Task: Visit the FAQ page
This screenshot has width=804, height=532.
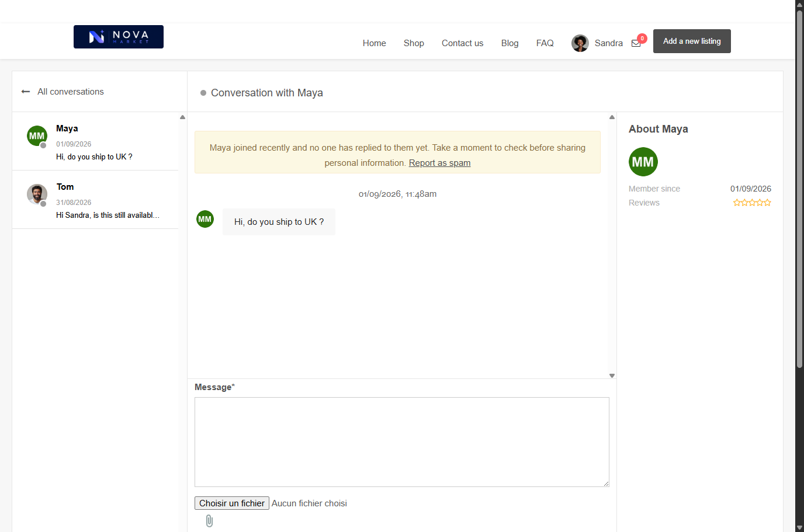Action: coord(545,43)
